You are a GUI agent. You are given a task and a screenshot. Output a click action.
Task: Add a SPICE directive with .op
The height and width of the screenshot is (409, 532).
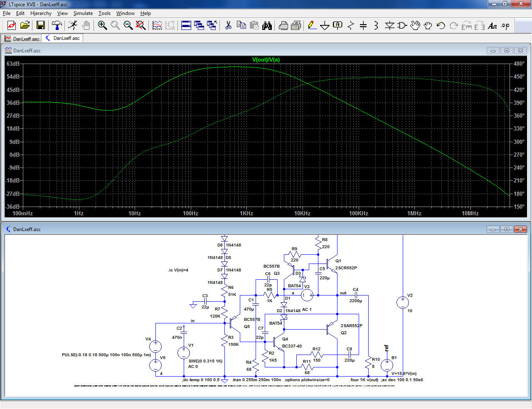(x=505, y=26)
